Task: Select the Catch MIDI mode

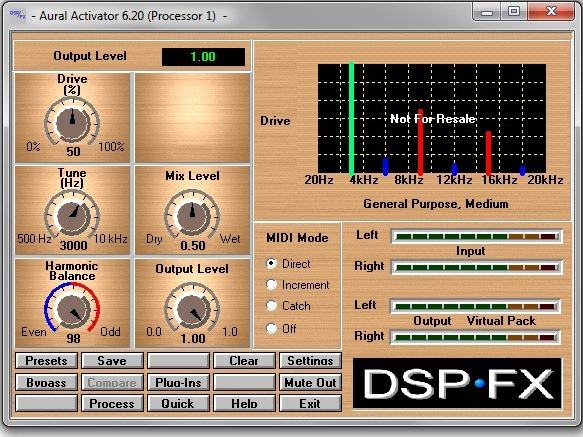Action: (272, 306)
